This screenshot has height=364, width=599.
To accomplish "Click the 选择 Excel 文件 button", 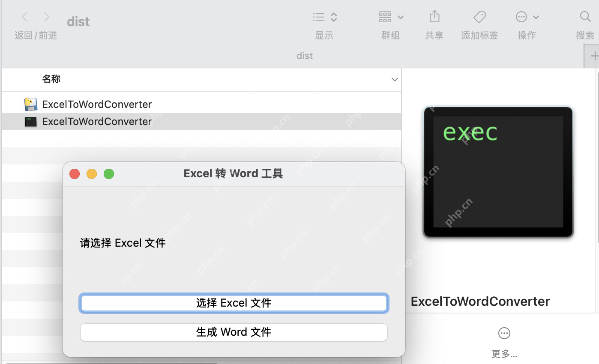I will (x=234, y=303).
